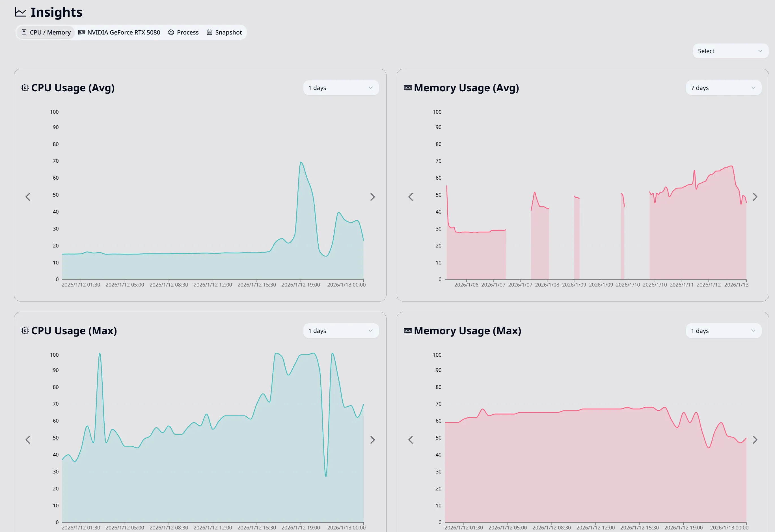Click the left arrow on CPU Usage (Max) chart
Screen dimensions: 775x532
[28, 440]
